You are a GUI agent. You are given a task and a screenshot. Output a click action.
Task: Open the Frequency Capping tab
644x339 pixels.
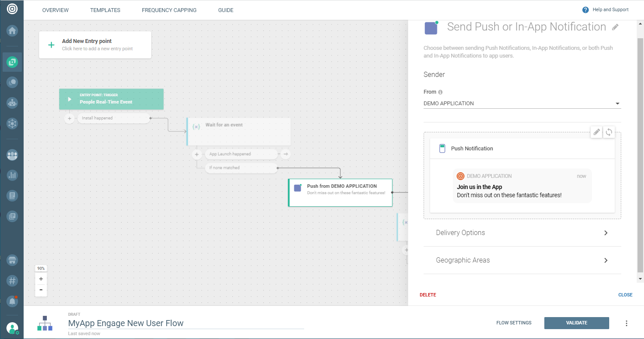pyautogui.click(x=169, y=10)
